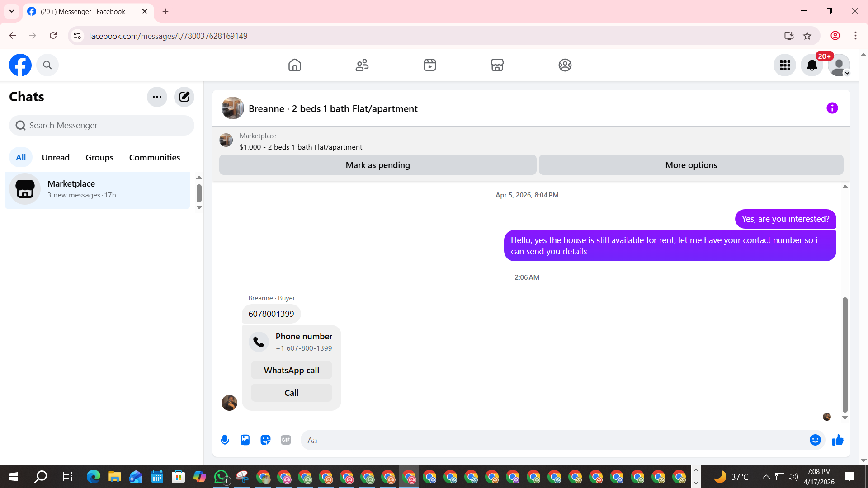868x488 pixels.
Task: Expand the More options menu
Action: pyautogui.click(x=691, y=165)
